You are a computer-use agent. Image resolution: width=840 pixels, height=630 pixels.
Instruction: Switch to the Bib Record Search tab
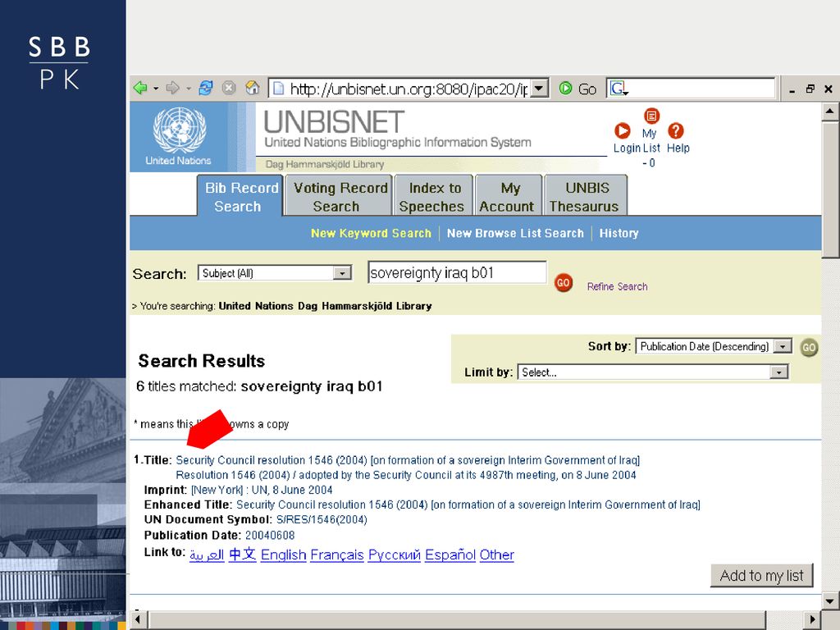(240, 197)
